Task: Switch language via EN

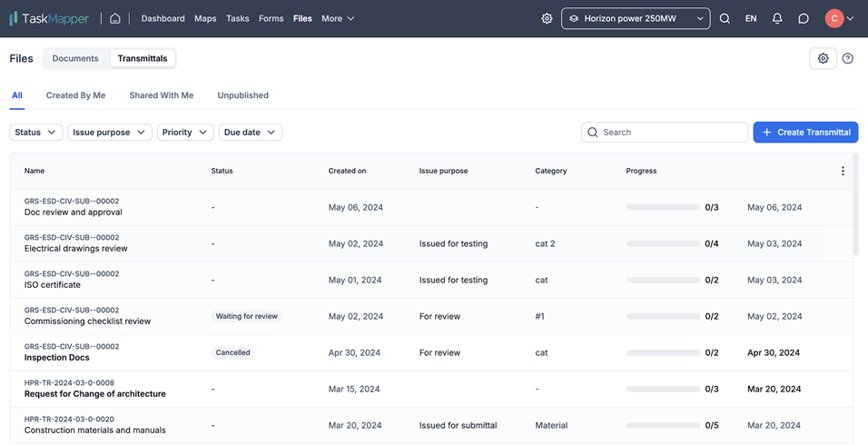Action: coord(751,18)
